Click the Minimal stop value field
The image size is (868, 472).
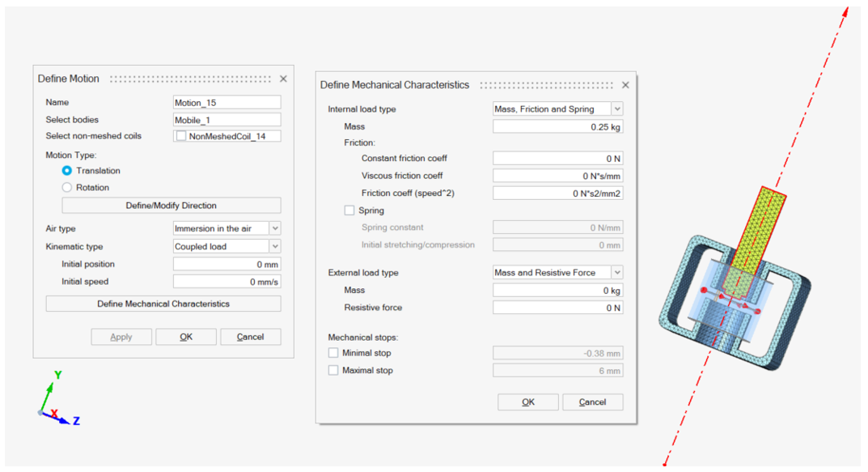pos(558,353)
